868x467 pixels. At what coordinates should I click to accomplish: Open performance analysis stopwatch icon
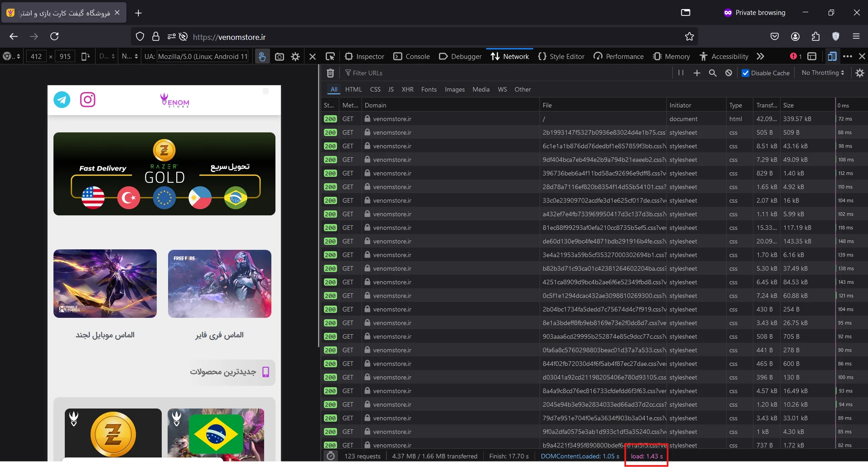pos(331,456)
